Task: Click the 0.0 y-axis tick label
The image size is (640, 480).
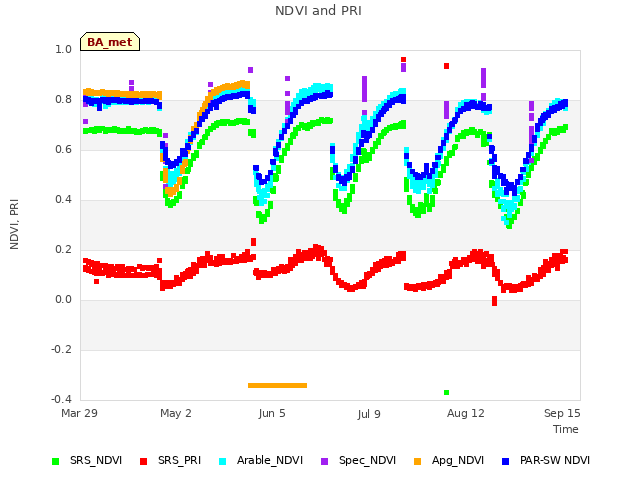Action: pos(63,300)
